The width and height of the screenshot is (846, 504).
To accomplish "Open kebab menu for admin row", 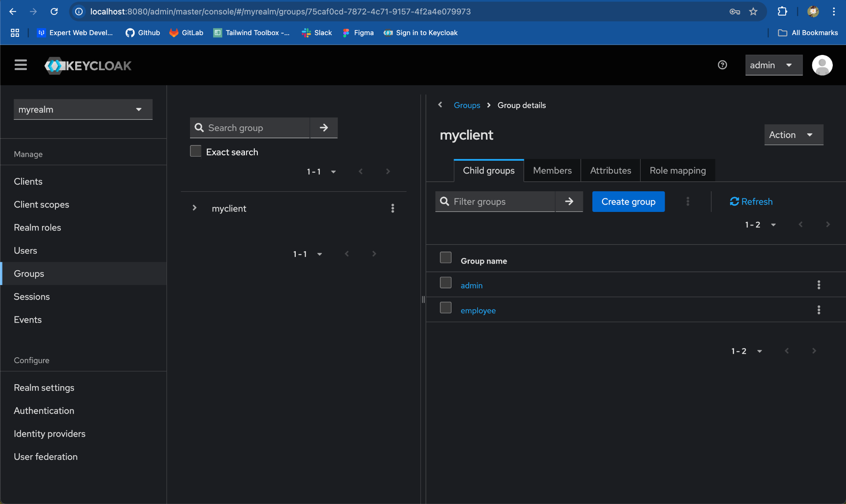I will pyautogui.click(x=818, y=285).
